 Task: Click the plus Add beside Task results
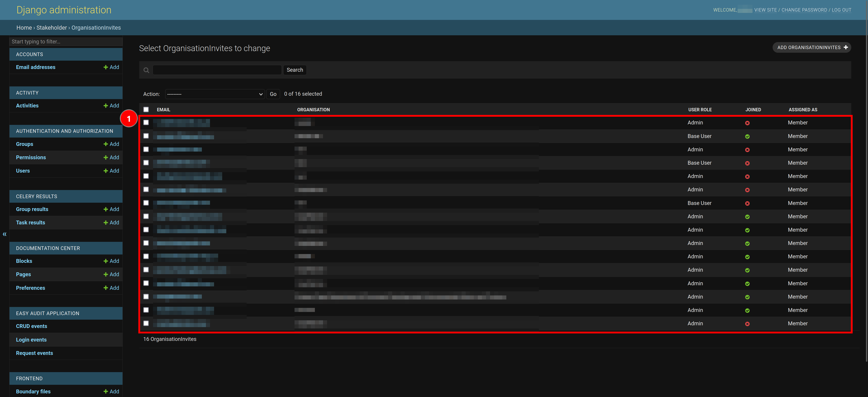(111, 223)
